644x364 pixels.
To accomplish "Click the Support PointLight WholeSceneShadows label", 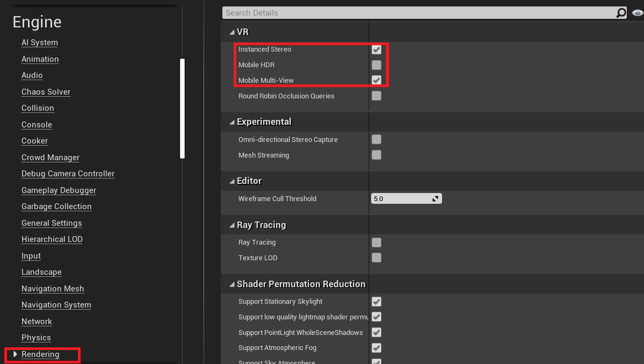I will (x=300, y=332).
